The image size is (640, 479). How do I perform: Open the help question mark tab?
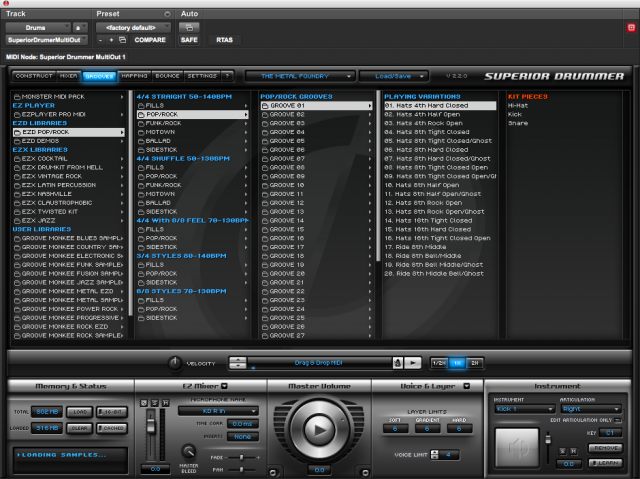tap(228, 76)
